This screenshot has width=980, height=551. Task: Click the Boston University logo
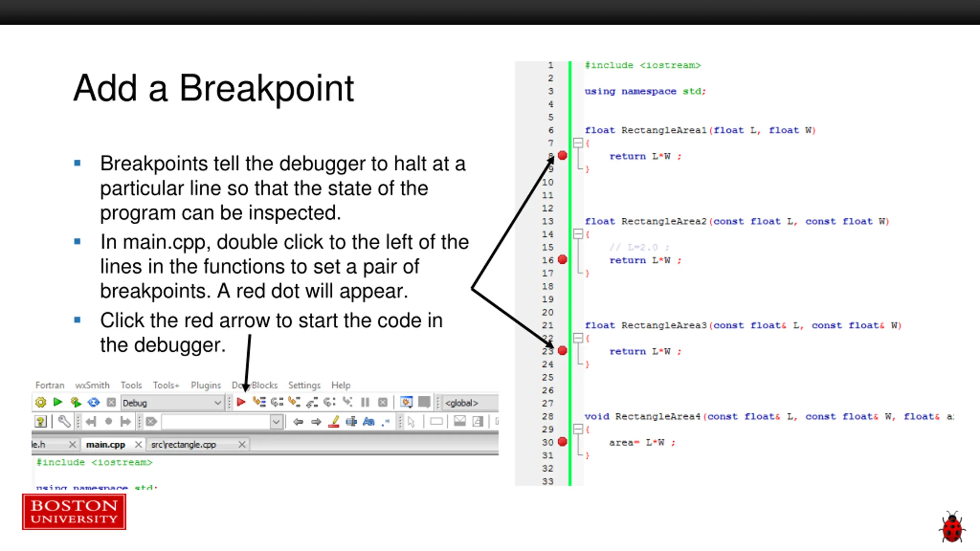click(74, 512)
